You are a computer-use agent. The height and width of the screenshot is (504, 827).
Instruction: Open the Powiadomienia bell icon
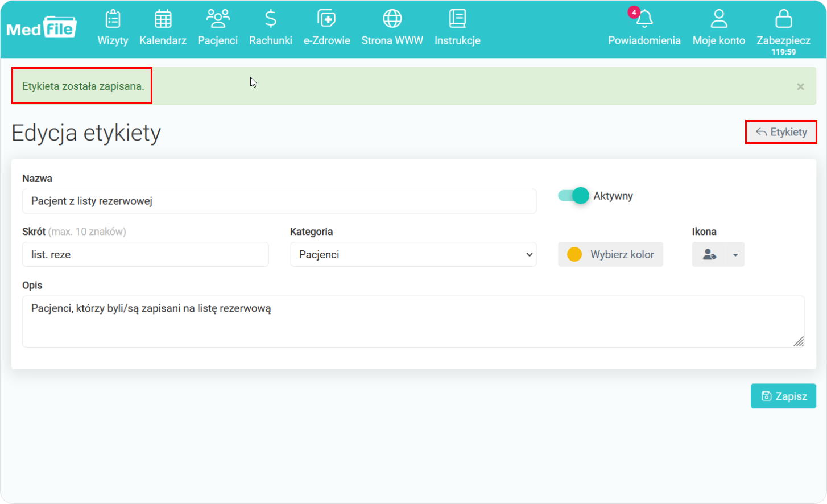[x=644, y=19]
